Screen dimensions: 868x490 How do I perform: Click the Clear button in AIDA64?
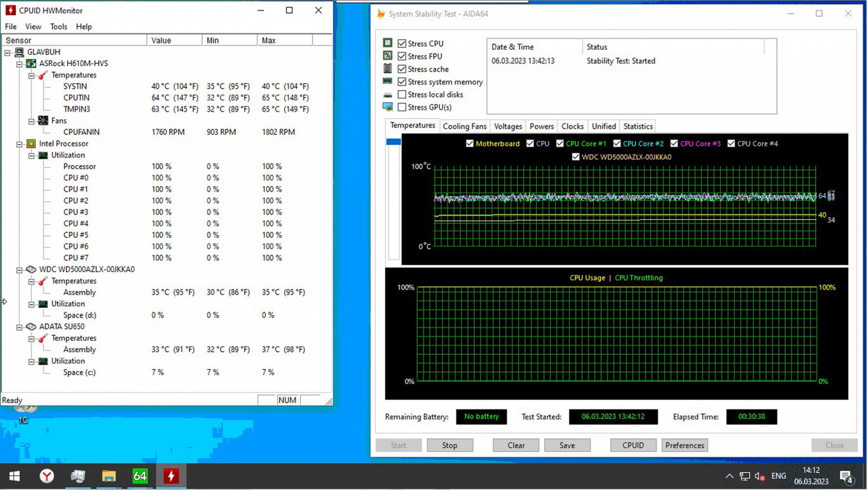[516, 445]
